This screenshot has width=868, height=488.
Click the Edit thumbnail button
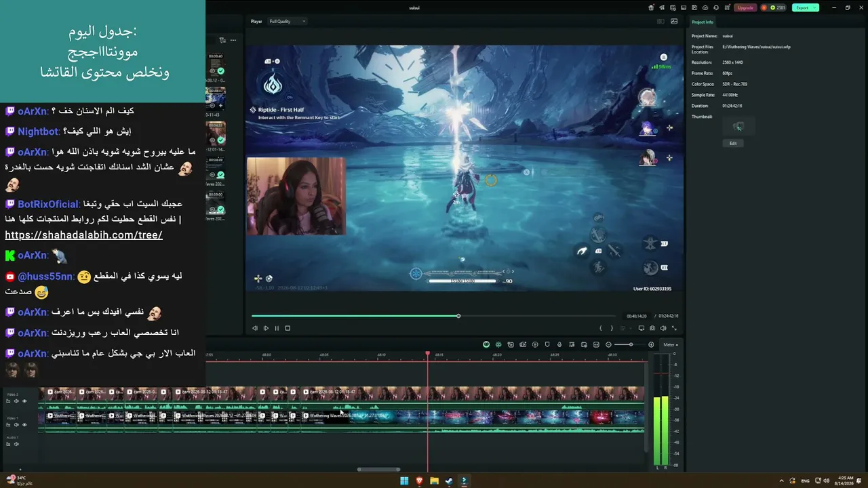(x=733, y=143)
